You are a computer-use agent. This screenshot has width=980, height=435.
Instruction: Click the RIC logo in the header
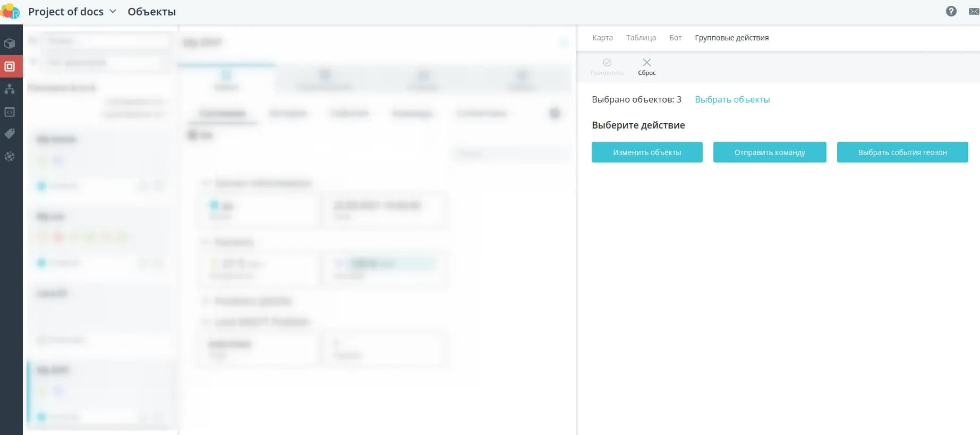click(x=10, y=11)
